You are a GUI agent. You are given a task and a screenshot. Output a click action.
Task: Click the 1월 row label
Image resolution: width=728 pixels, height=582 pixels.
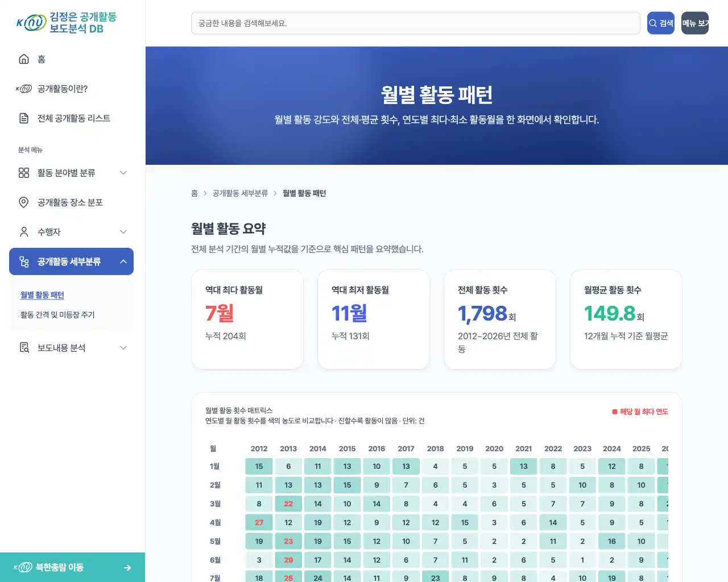(214, 466)
